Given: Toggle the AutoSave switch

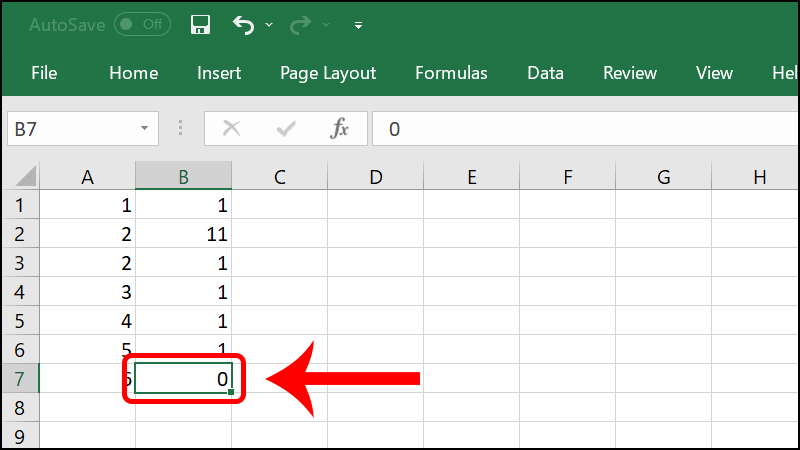Looking at the screenshot, I should 141,25.
